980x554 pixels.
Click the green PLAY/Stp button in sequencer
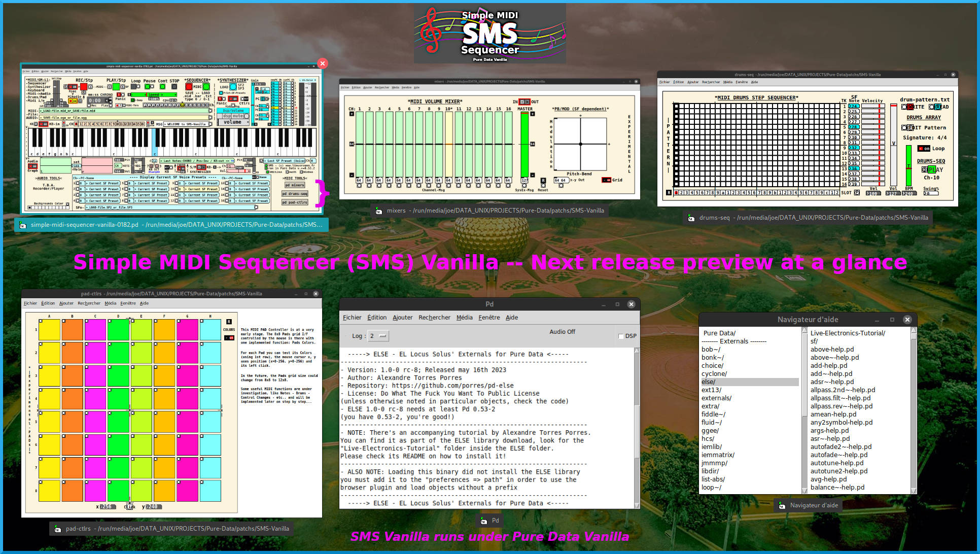(x=116, y=87)
